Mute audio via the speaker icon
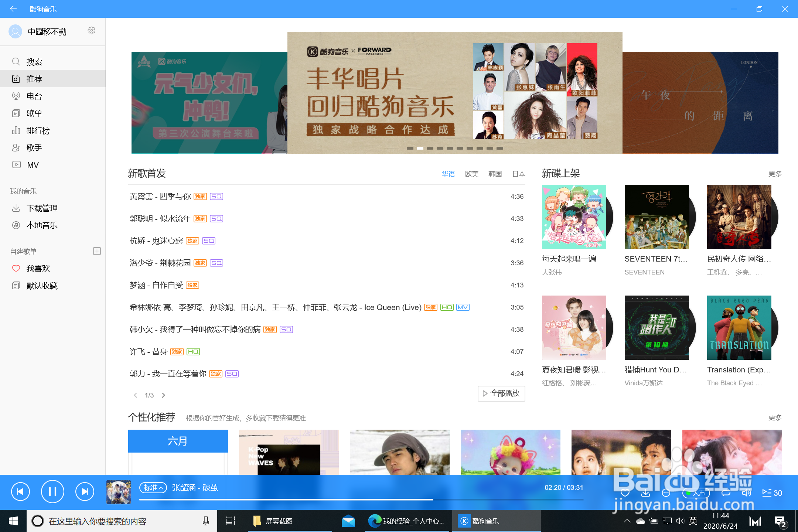The width and height of the screenshot is (798, 532). (x=747, y=492)
